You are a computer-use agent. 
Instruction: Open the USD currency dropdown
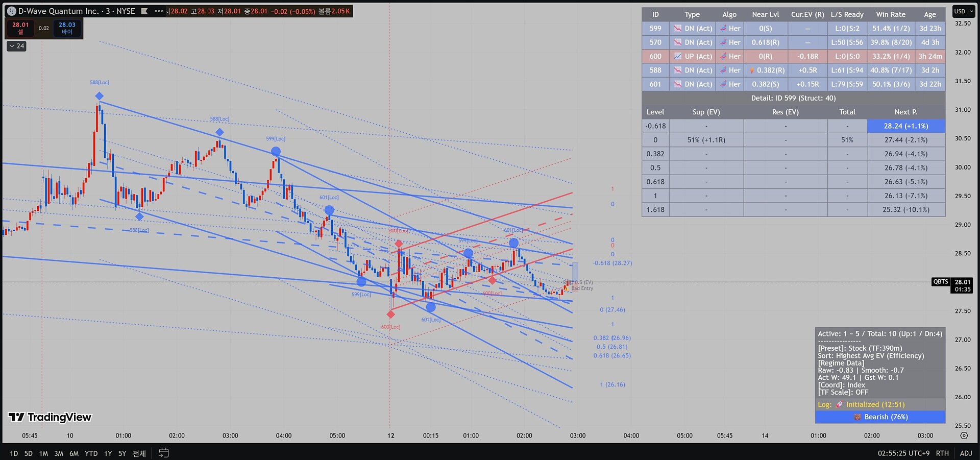tap(963, 11)
